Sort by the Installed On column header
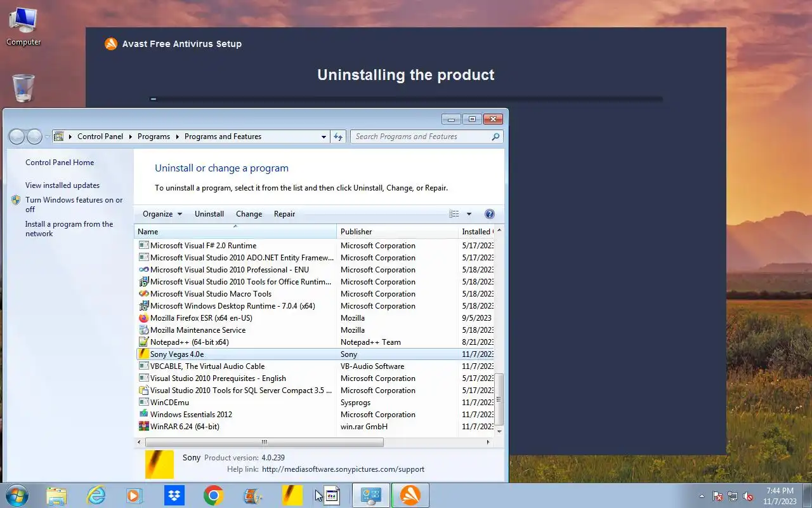The image size is (812, 508). 476,232
